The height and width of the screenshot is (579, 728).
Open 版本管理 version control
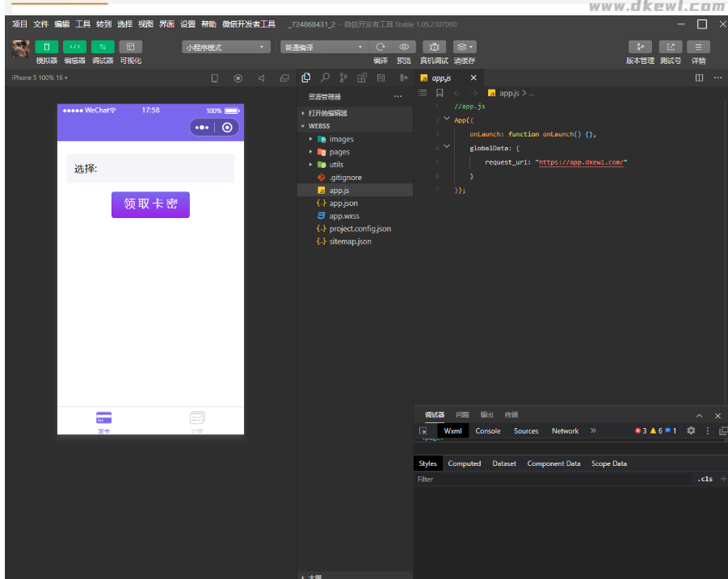[x=640, y=47]
